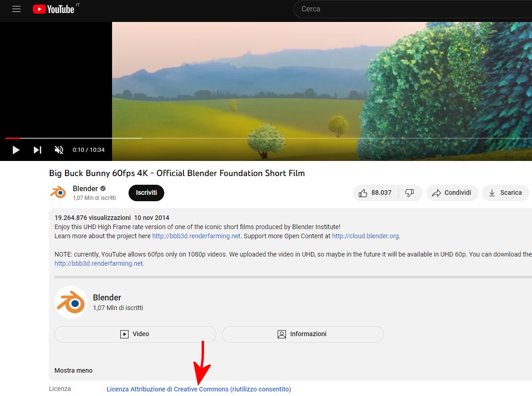This screenshot has width=532, height=396.
Task: Open the channel's Video button
Action: pos(135,334)
